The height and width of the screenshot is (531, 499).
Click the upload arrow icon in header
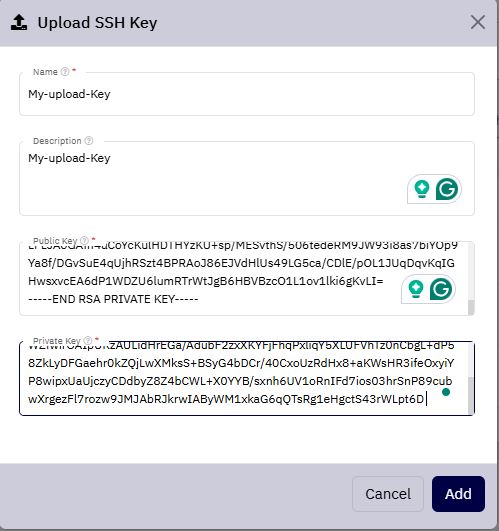[19, 23]
